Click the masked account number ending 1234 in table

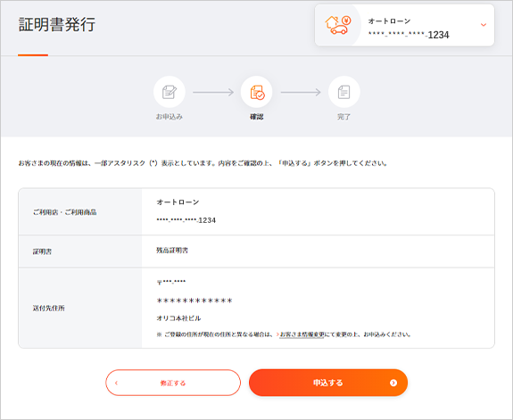[x=186, y=220]
